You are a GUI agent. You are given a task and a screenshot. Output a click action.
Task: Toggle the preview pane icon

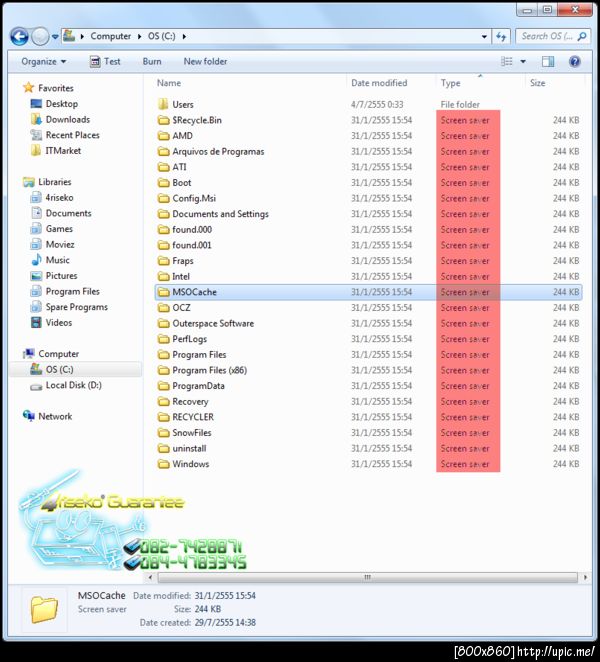coord(548,62)
